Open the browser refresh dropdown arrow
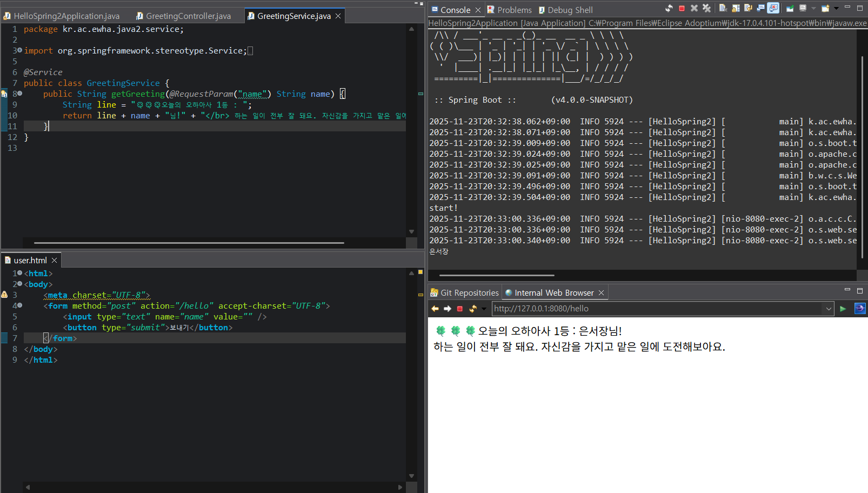Viewport: 868px width, 493px height. click(x=484, y=309)
